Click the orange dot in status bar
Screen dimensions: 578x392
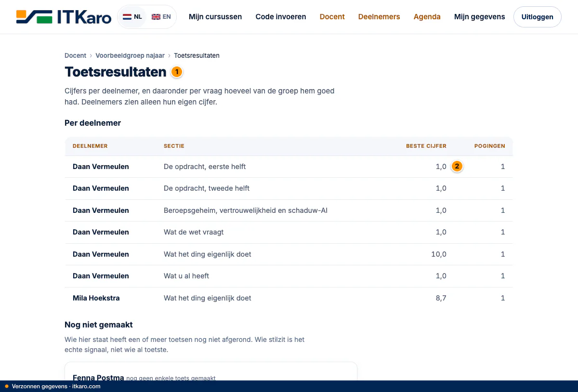(x=7, y=386)
